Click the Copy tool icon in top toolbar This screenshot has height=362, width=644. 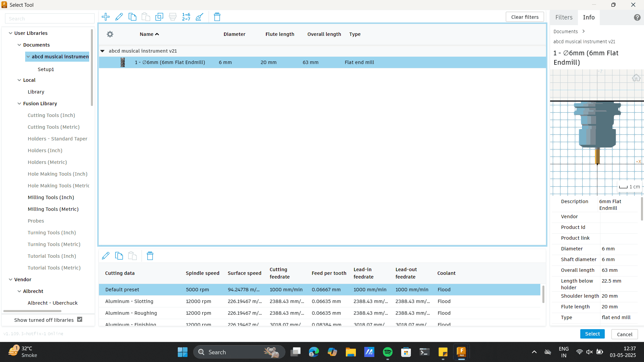point(132,17)
